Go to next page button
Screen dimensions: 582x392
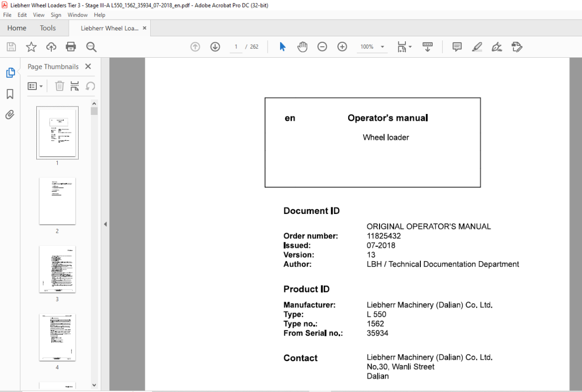click(x=215, y=47)
